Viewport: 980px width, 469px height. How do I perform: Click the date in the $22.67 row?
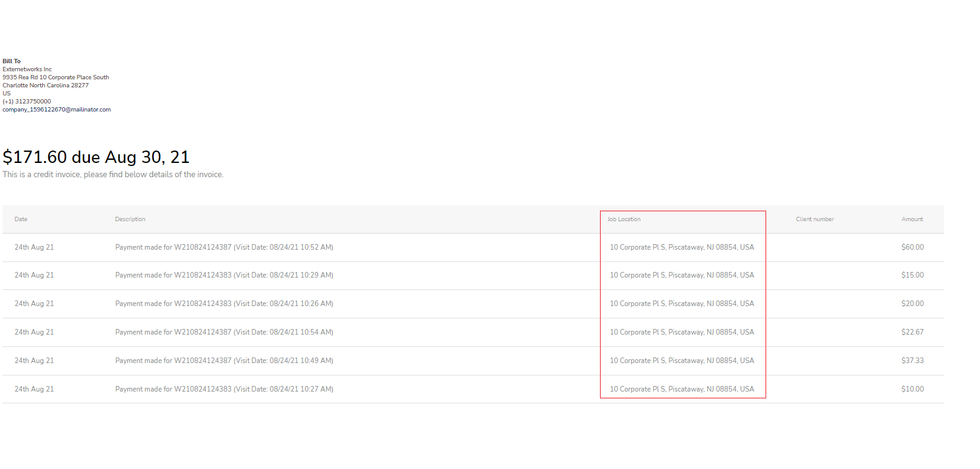point(34,332)
